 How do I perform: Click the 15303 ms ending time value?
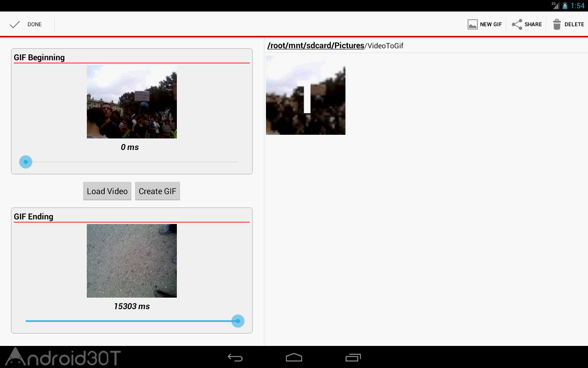click(132, 306)
